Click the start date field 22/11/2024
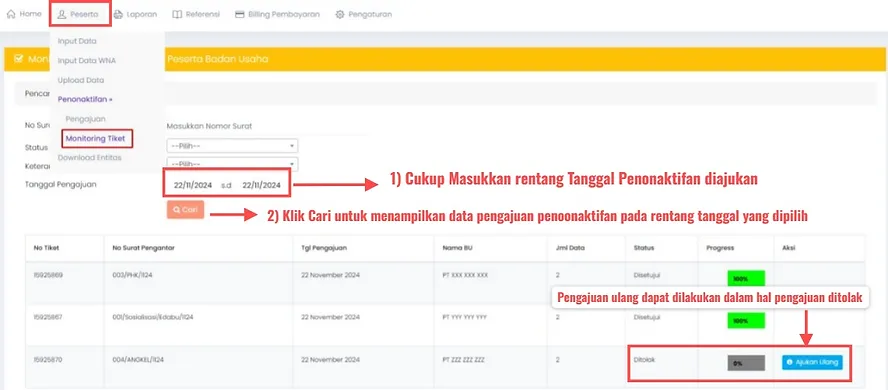 [193, 185]
